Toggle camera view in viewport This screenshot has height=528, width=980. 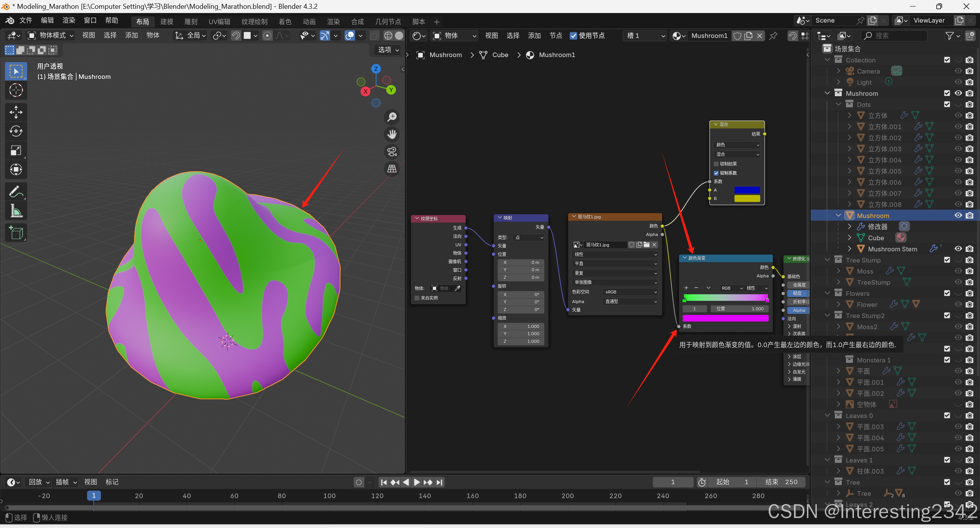[x=392, y=152]
